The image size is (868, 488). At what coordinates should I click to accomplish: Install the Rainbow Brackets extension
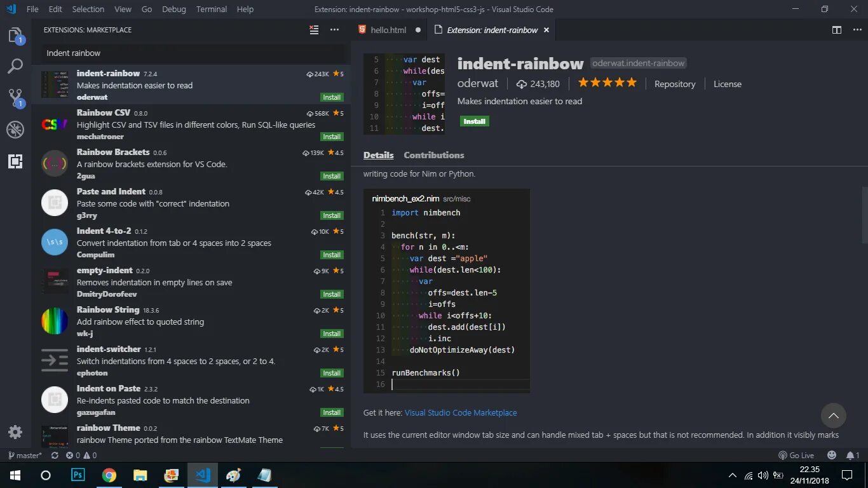(x=332, y=176)
